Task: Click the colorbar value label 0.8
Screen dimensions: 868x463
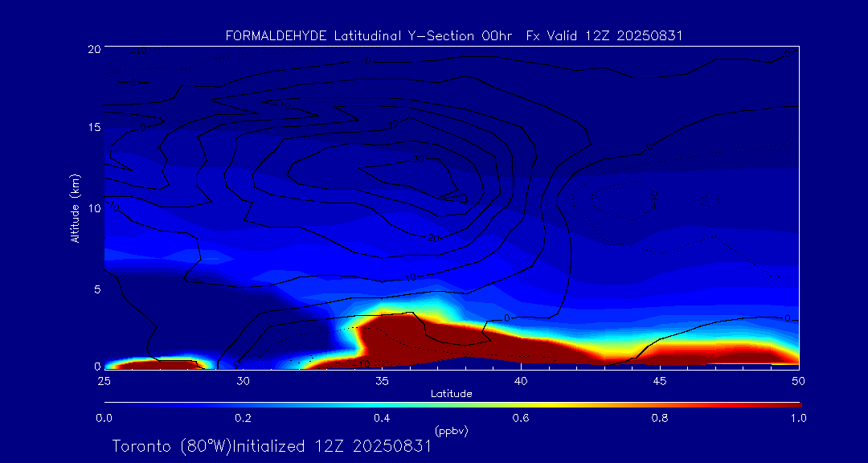Action: pyautogui.click(x=660, y=419)
